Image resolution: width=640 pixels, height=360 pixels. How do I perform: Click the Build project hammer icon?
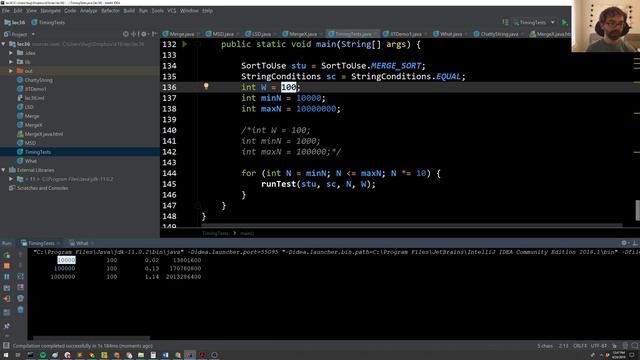click(x=505, y=22)
